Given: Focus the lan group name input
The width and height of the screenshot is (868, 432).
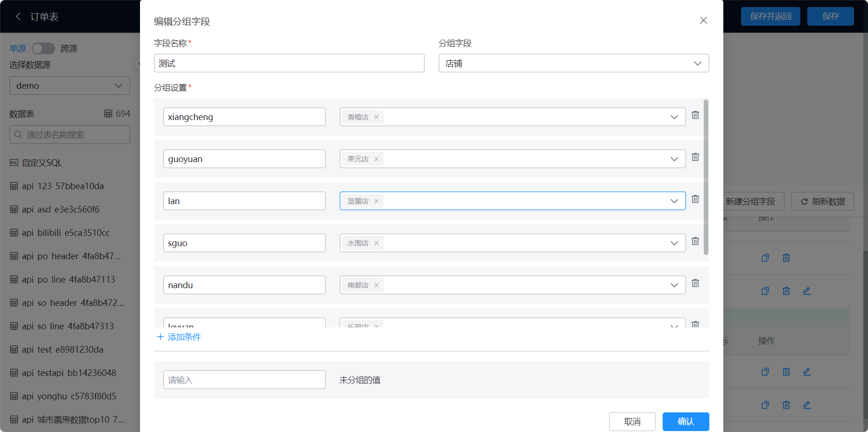Looking at the screenshot, I should pos(244,201).
